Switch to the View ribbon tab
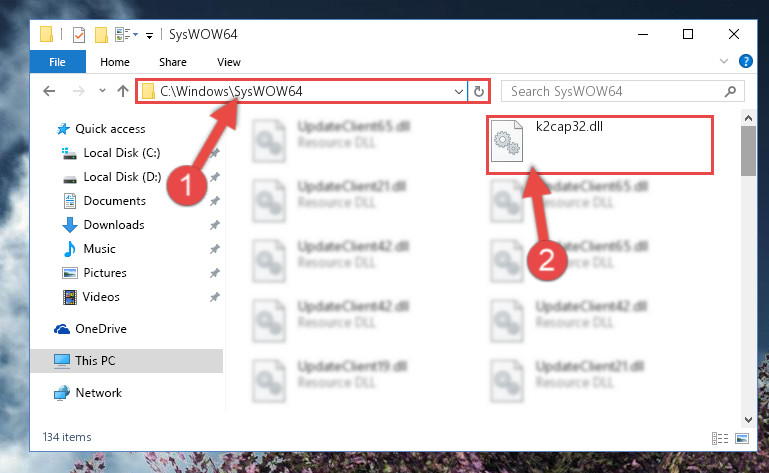The height and width of the screenshot is (473, 769). 229,62
